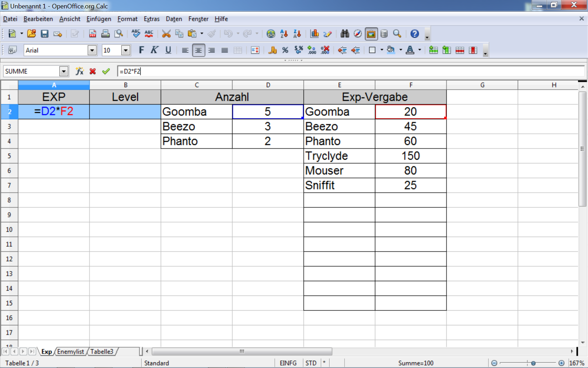The image size is (588, 368).
Task: Switch to the Enemylist sheet tab
Action: [70, 352]
